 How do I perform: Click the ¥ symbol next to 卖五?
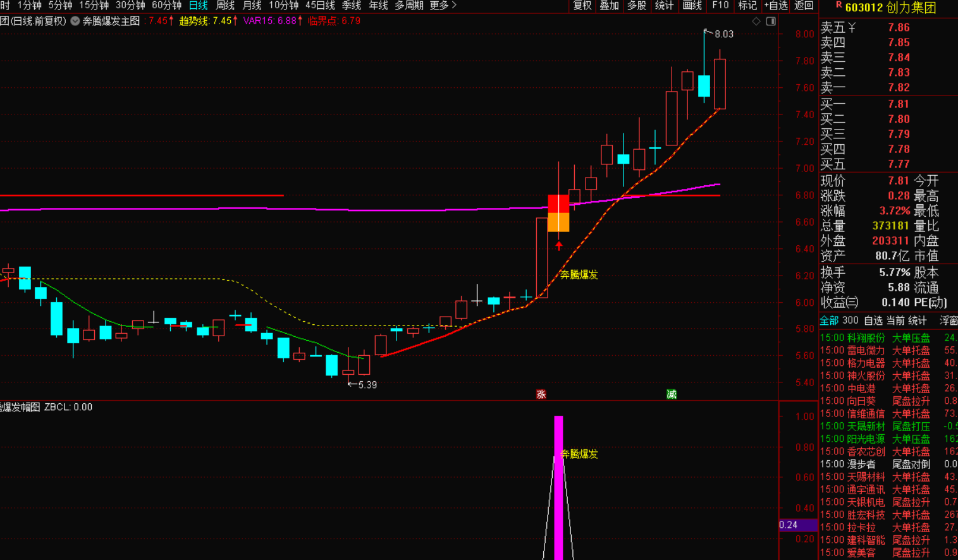[852, 28]
